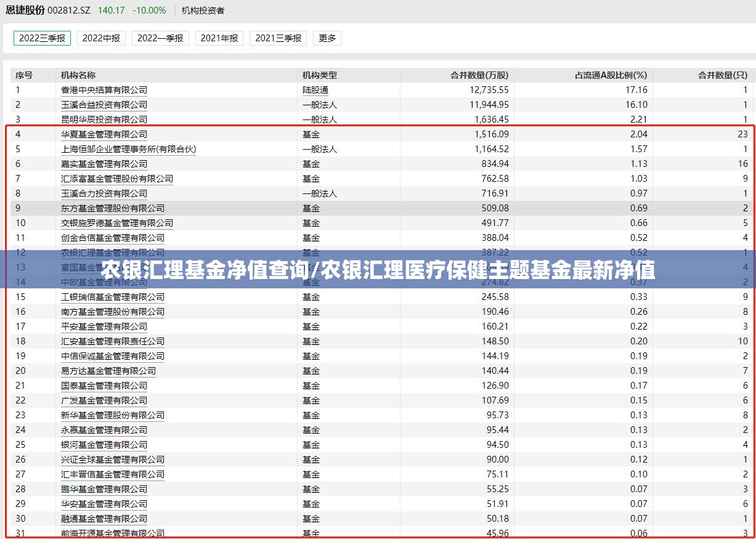Image resolution: width=756 pixels, height=539 pixels.
Task: Open 华夏基金管理有限公司 link
Action: [x=104, y=134]
